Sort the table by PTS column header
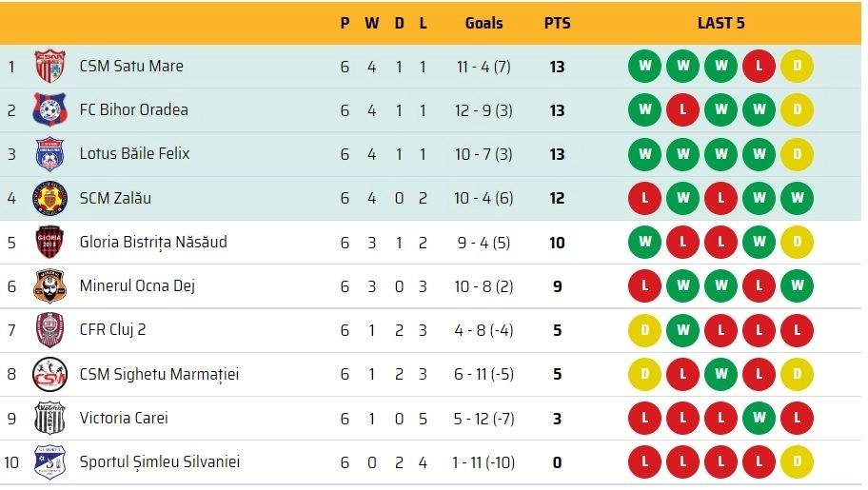This screenshot has height=490, width=868. tap(558, 23)
